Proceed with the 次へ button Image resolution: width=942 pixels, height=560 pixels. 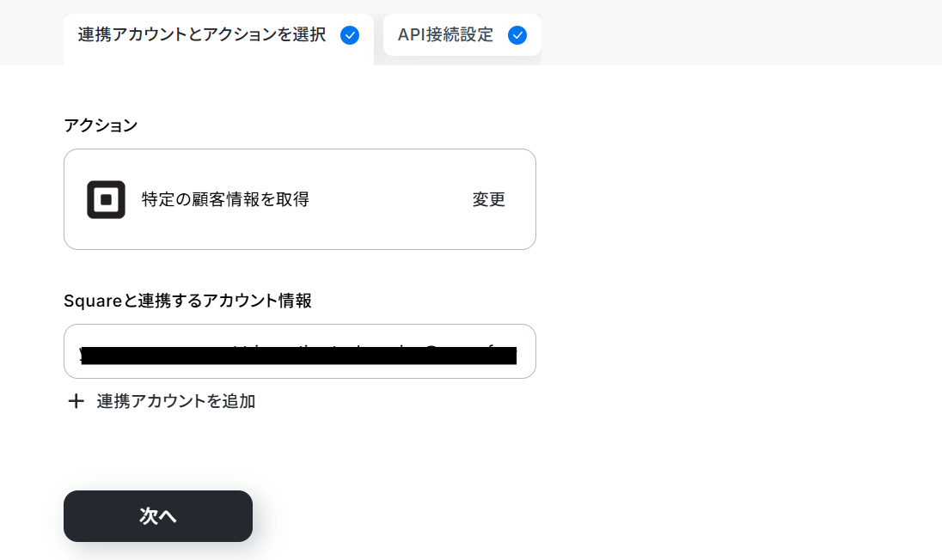pyautogui.click(x=158, y=516)
